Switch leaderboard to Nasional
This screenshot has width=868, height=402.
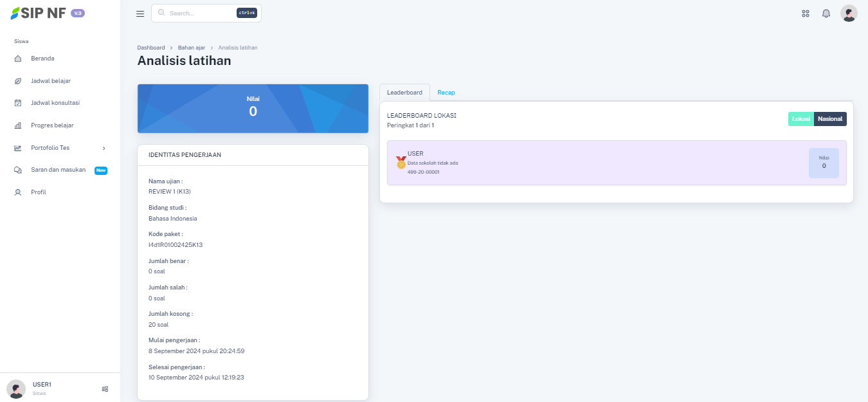pos(830,119)
